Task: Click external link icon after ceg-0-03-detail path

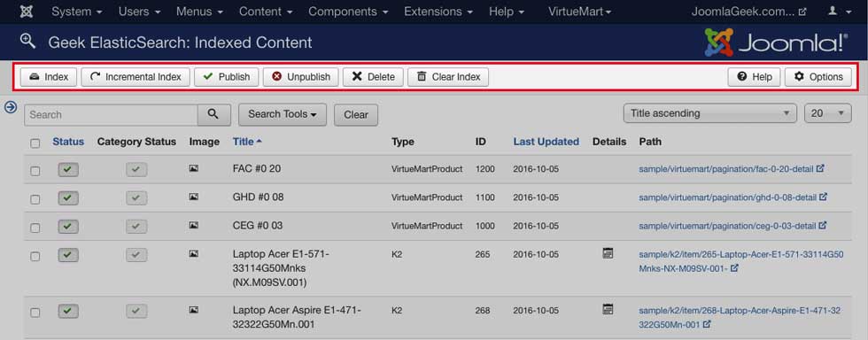Action: point(823,226)
